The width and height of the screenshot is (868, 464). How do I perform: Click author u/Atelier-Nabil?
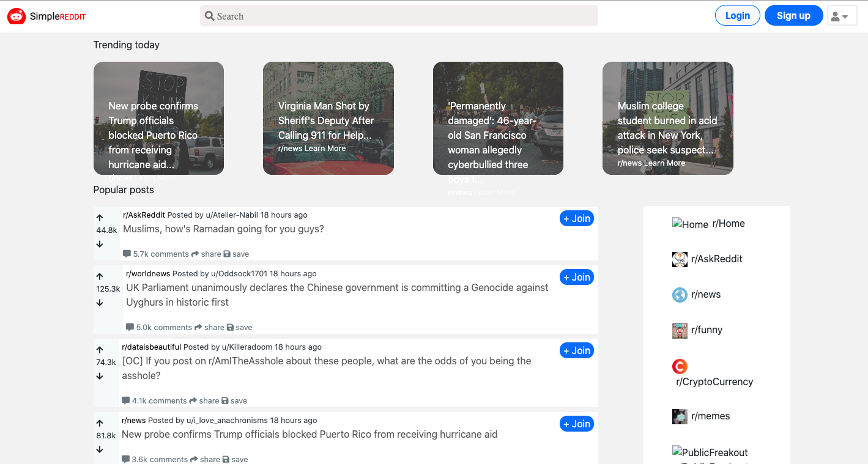click(x=232, y=215)
